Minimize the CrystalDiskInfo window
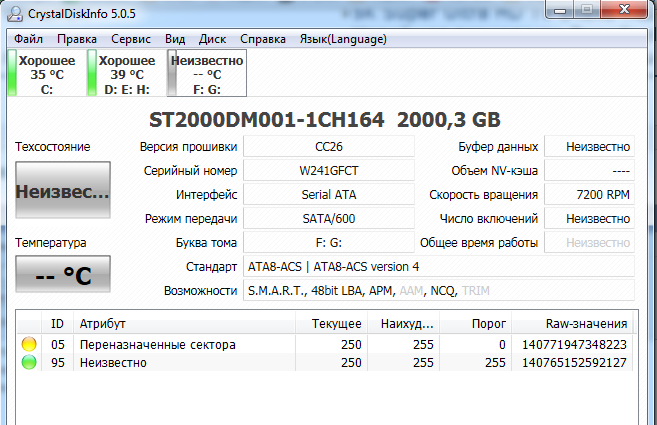 (x=560, y=10)
